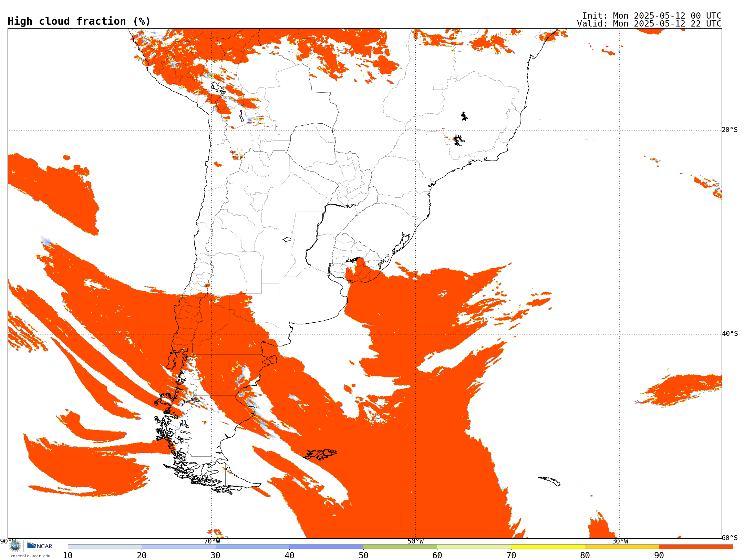744x560 pixels.
Task: Click the colorbar tick label 60
Action: click(x=437, y=556)
